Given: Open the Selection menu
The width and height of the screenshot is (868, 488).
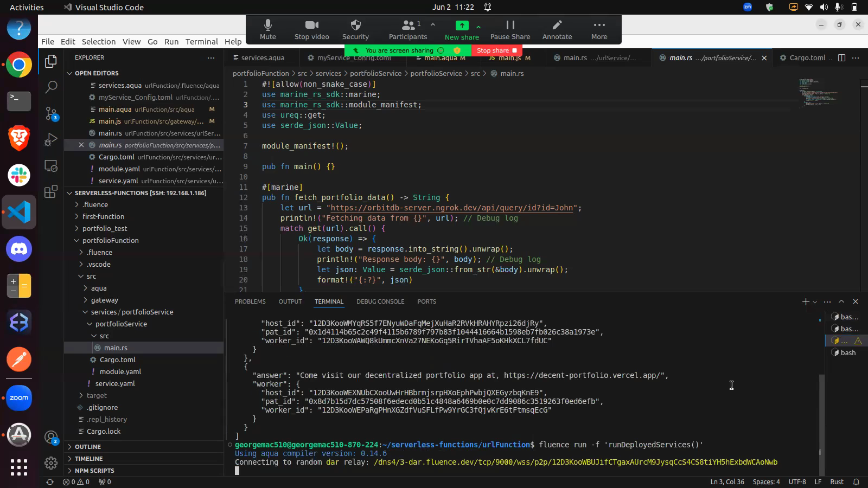Looking at the screenshot, I should point(99,42).
